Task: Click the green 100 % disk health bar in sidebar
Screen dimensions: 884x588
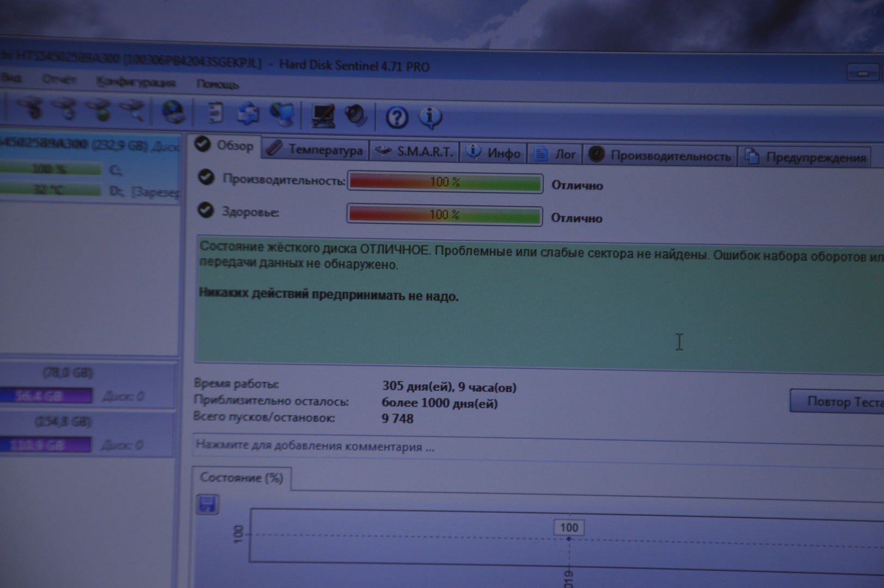Action: [50, 169]
